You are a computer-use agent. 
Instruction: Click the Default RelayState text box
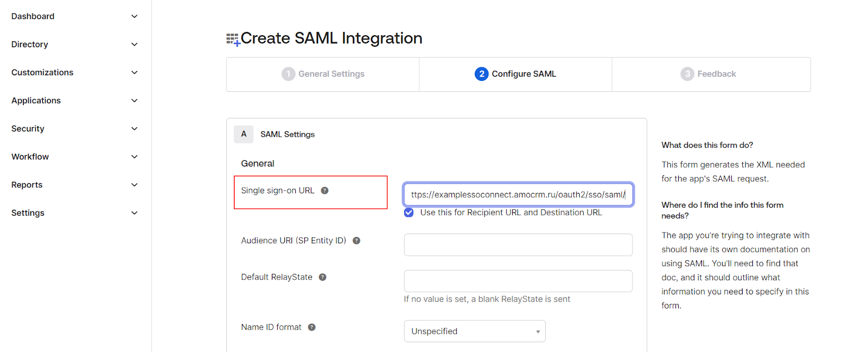(x=518, y=281)
